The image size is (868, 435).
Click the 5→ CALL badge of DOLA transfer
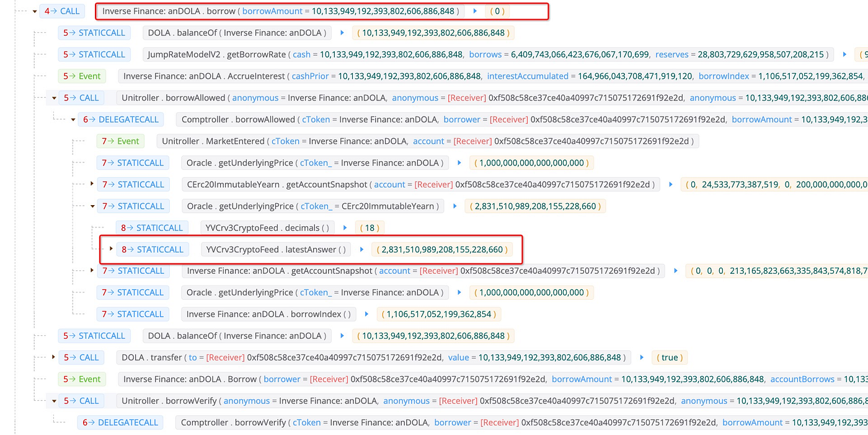pos(81,358)
